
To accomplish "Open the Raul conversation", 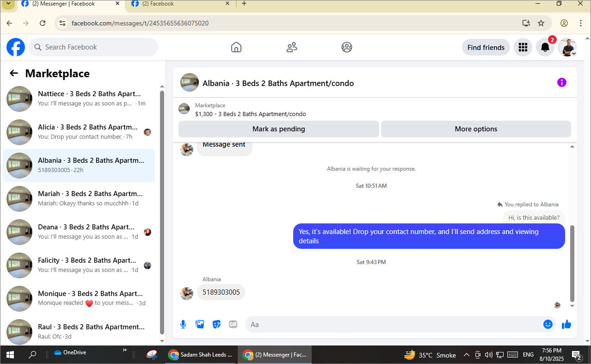I will [x=79, y=332].
